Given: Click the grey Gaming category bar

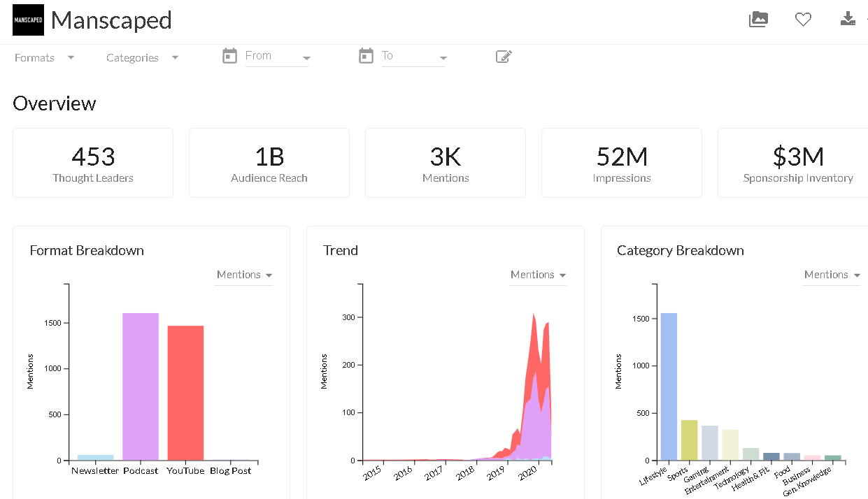Looking at the screenshot, I should click(x=710, y=443).
